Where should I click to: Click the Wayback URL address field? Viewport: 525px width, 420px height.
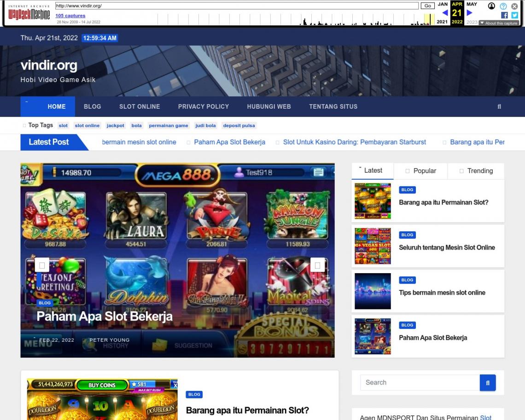237,6
